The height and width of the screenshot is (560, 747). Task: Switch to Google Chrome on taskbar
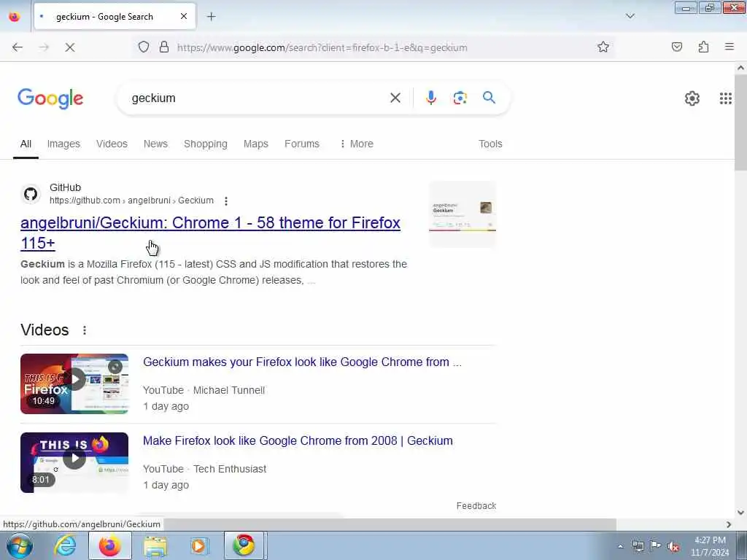(244, 545)
